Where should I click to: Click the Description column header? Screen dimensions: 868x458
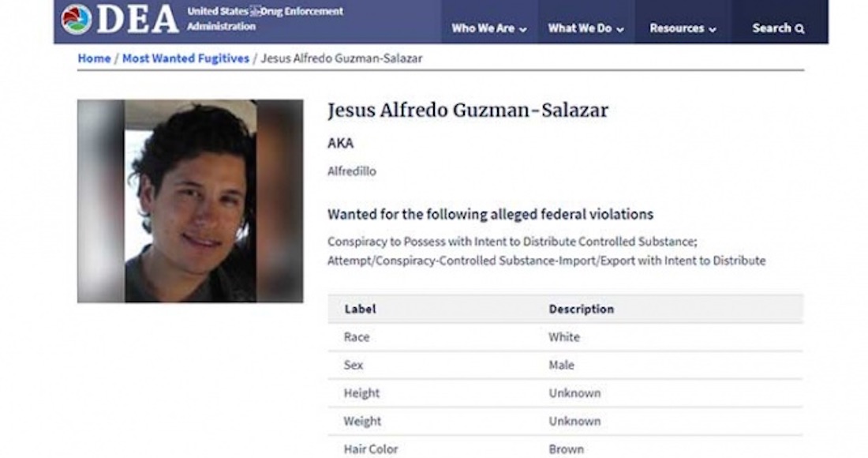[582, 309]
